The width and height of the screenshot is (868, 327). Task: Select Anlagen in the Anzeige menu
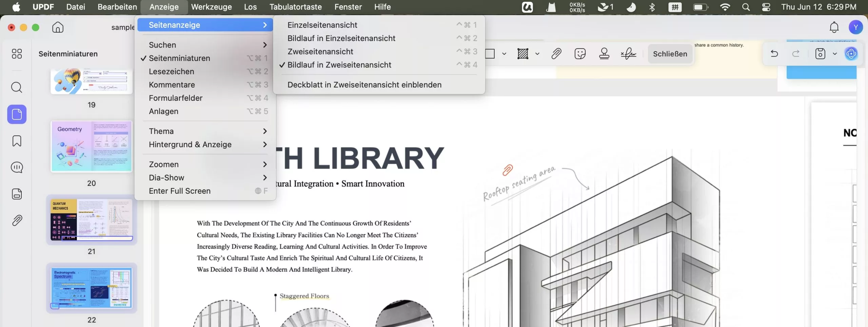(205, 111)
